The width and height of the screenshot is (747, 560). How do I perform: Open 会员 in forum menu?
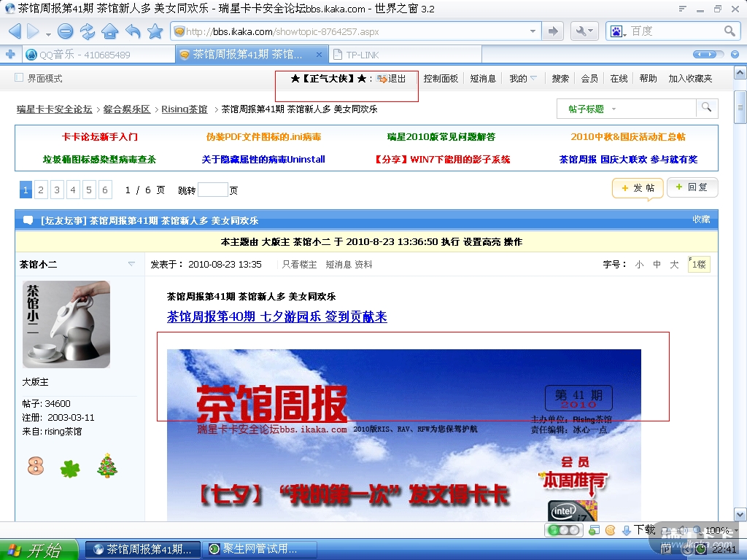[x=589, y=79]
